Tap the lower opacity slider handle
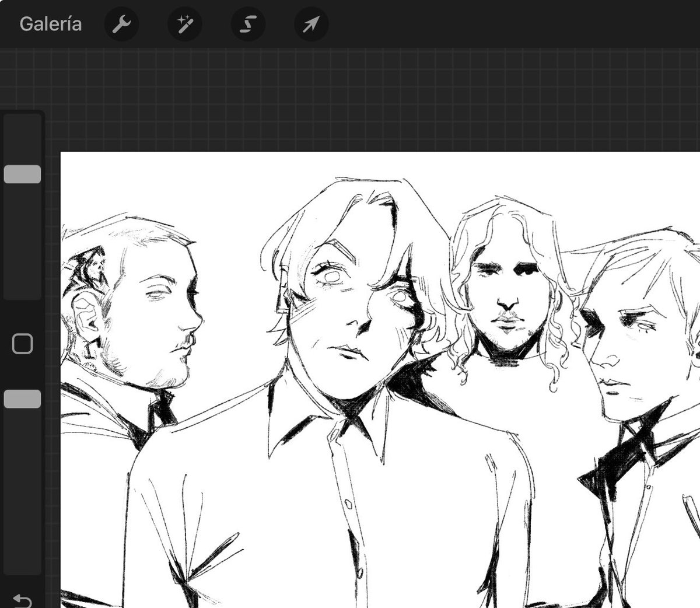Image resolution: width=700 pixels, height=608 pixels. point(22,398)
